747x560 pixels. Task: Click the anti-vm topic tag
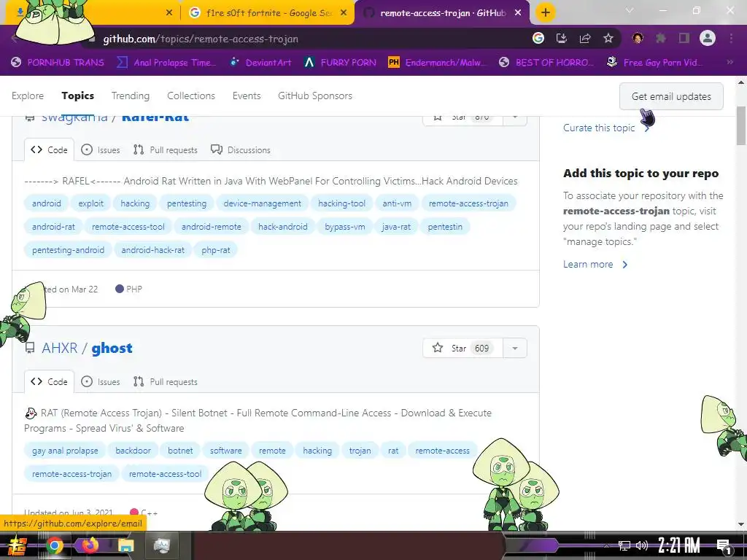pyautogui.click(x=396, y=203)
